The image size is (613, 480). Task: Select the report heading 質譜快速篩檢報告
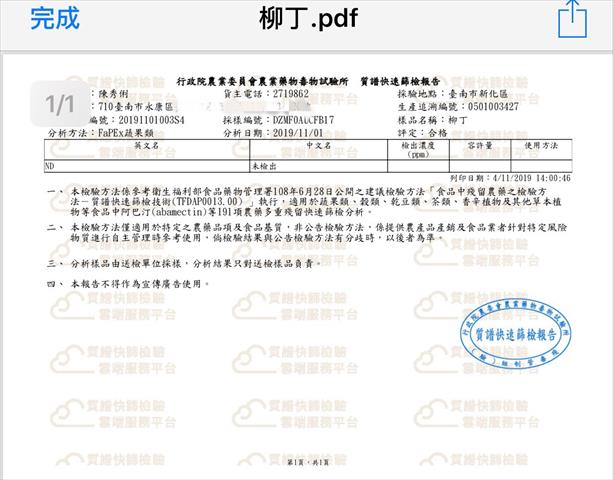coord(400,81)
